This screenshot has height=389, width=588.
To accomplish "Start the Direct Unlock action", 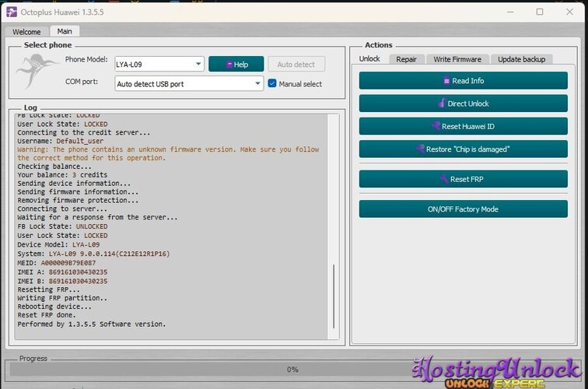I will 463,103.
